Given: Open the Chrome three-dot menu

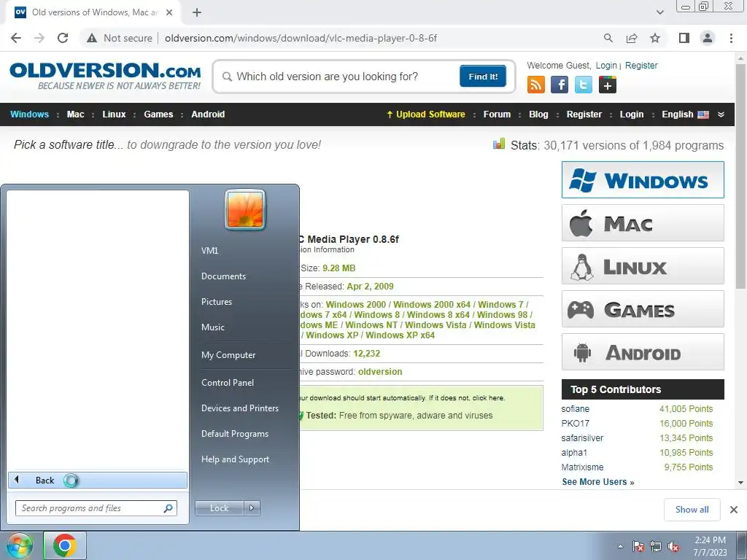Looking at the screenshot, I should point(731,38).
